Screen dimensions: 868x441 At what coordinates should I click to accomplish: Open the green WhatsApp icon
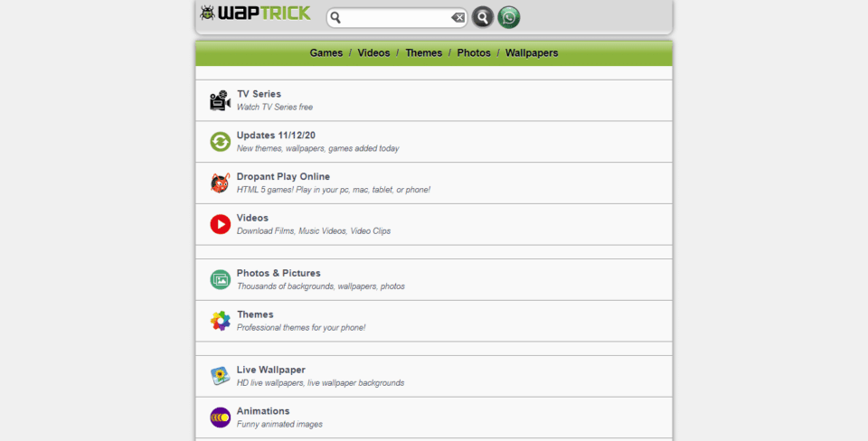[509, 17]
